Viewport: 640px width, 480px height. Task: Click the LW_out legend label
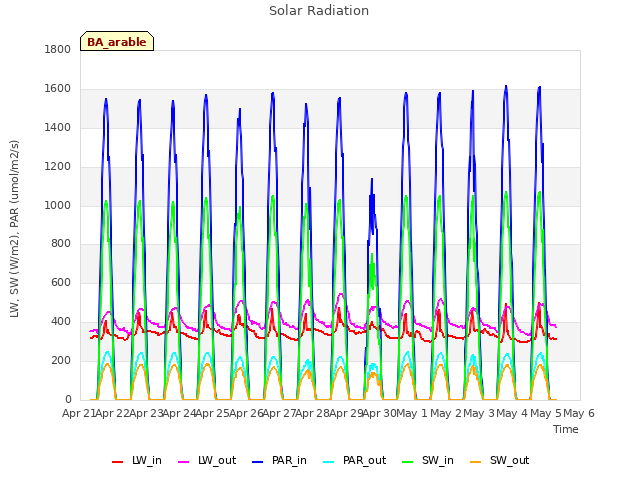point(217,460)
